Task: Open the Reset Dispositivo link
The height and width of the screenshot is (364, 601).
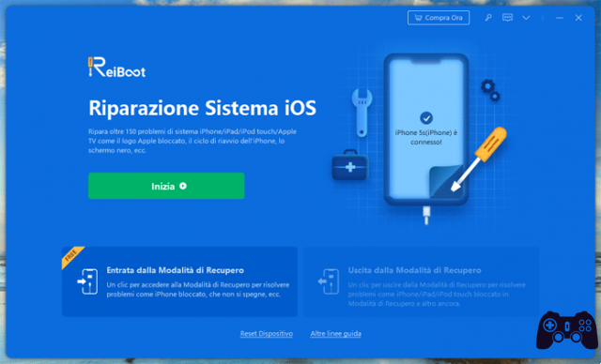Action: coord(267,334)
